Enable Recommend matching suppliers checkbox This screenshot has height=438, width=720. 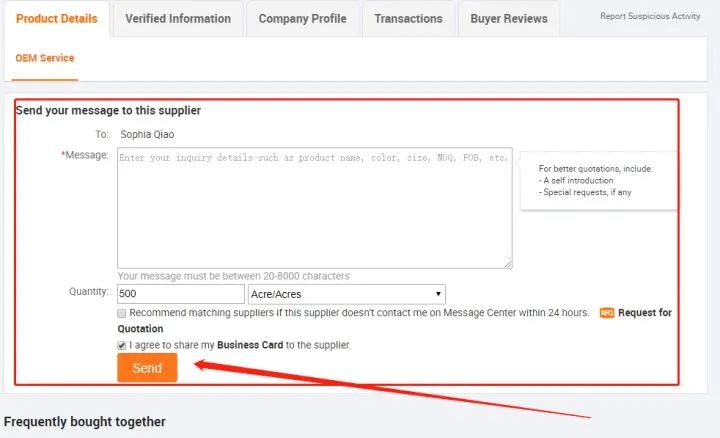coord(122,314)
